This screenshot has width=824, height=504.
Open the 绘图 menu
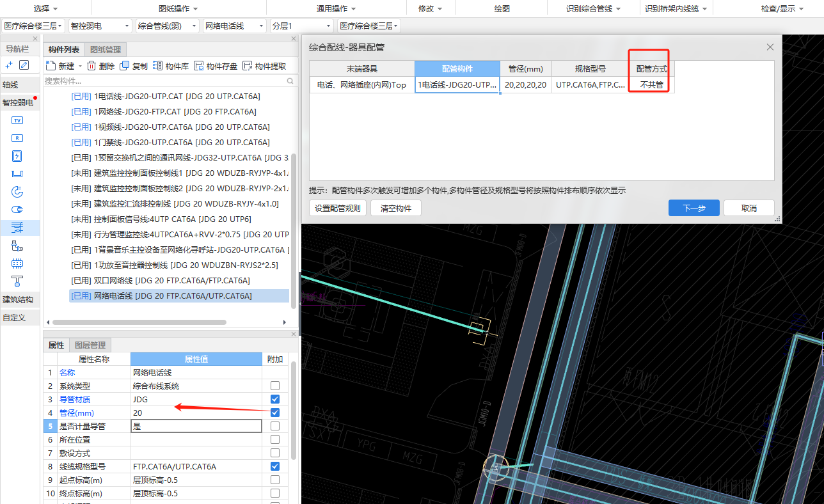tap(502, 8)
